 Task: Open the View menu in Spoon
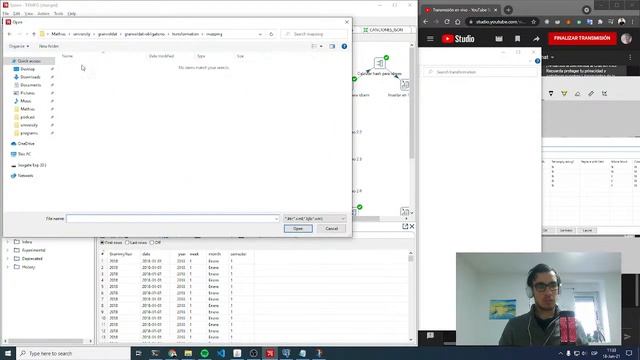29,13
